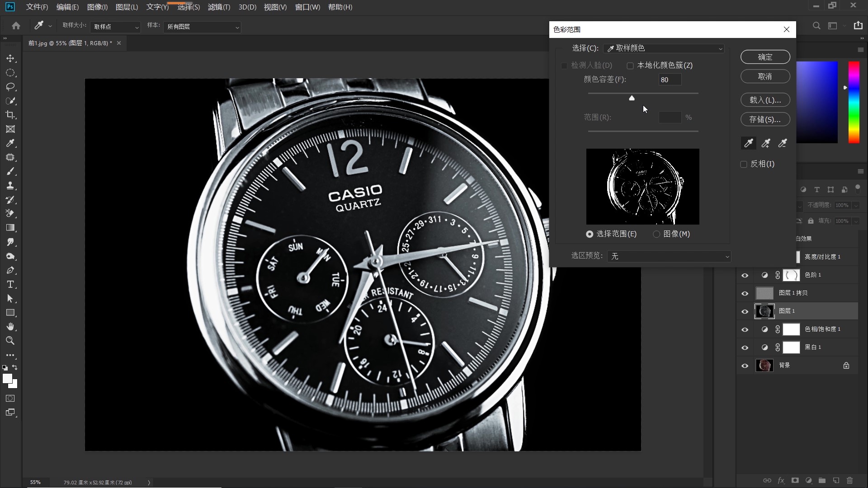Open the 滤镜 menu

219,7
